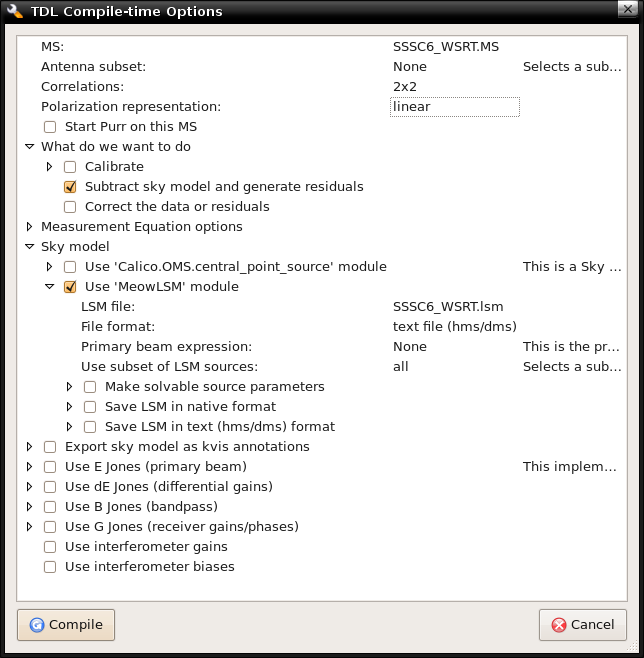The image size is (644, 658).
Task: Enable the Calibrate checkbox
Action: pyautogui.click(x=70, y=167)
